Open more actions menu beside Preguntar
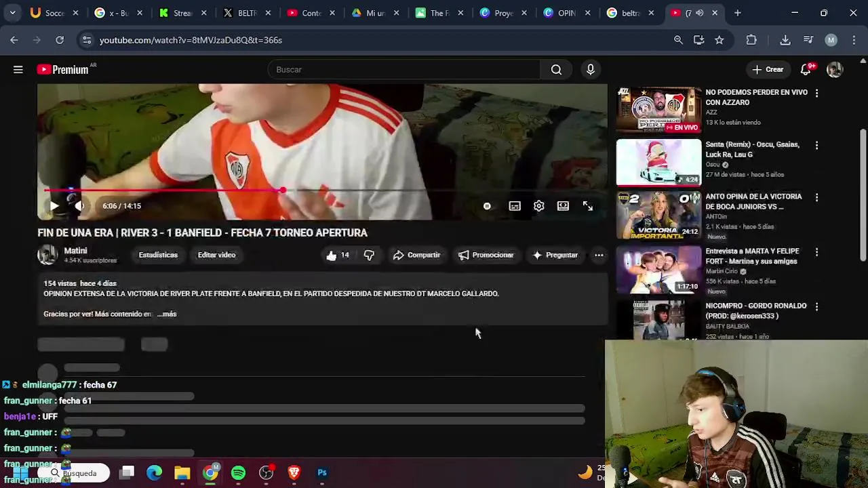Viewport: 868px width, 488px height. (599, 255)
